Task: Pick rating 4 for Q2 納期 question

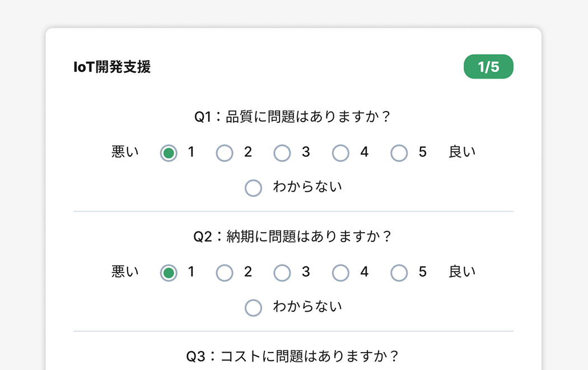Action: [340, 273]
